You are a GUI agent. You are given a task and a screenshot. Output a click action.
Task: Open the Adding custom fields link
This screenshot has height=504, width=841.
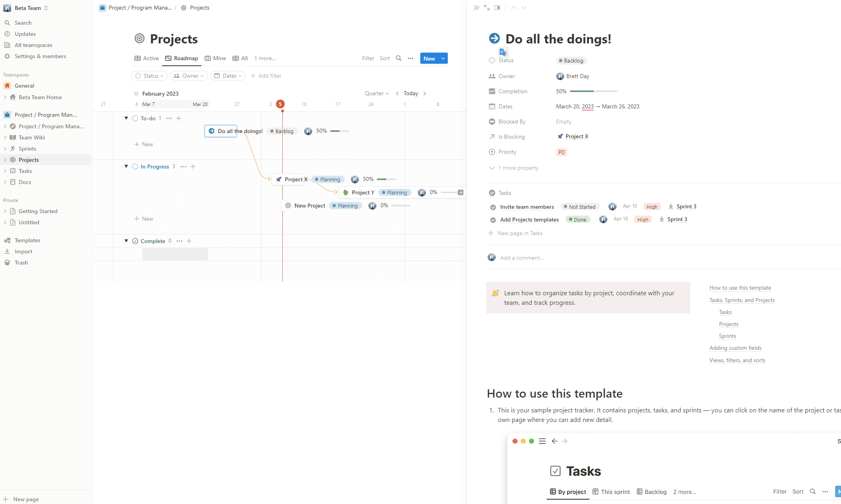point(735,348)
